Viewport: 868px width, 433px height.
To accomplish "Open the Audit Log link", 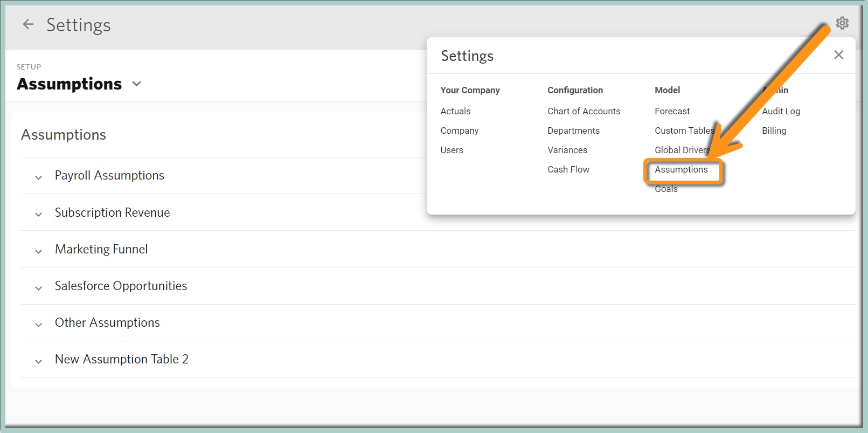I will [781, 111].
